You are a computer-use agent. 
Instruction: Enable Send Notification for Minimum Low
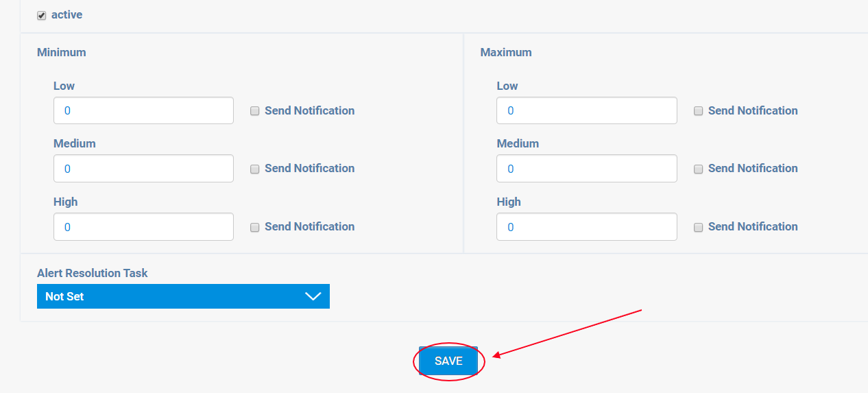tap(255, 111)
